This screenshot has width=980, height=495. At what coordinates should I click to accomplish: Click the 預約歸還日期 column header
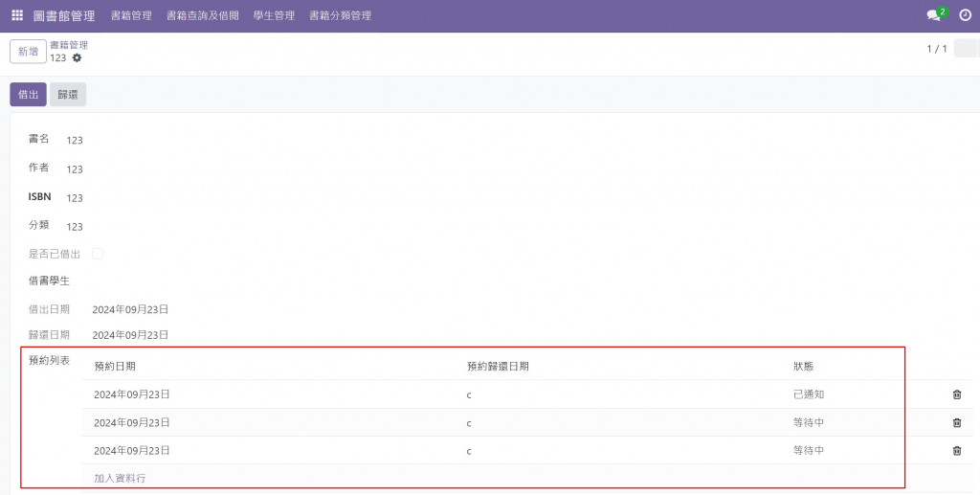498,367
